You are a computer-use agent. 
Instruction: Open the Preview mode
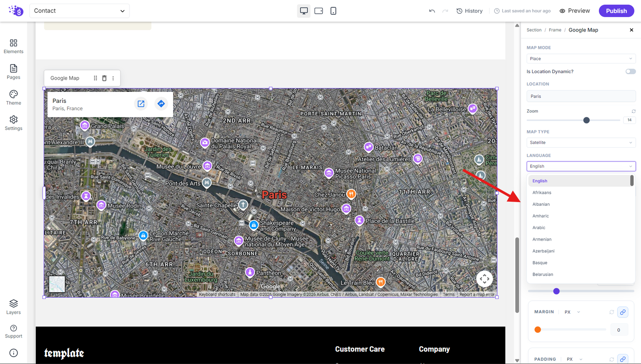click(x=575, y=11)
